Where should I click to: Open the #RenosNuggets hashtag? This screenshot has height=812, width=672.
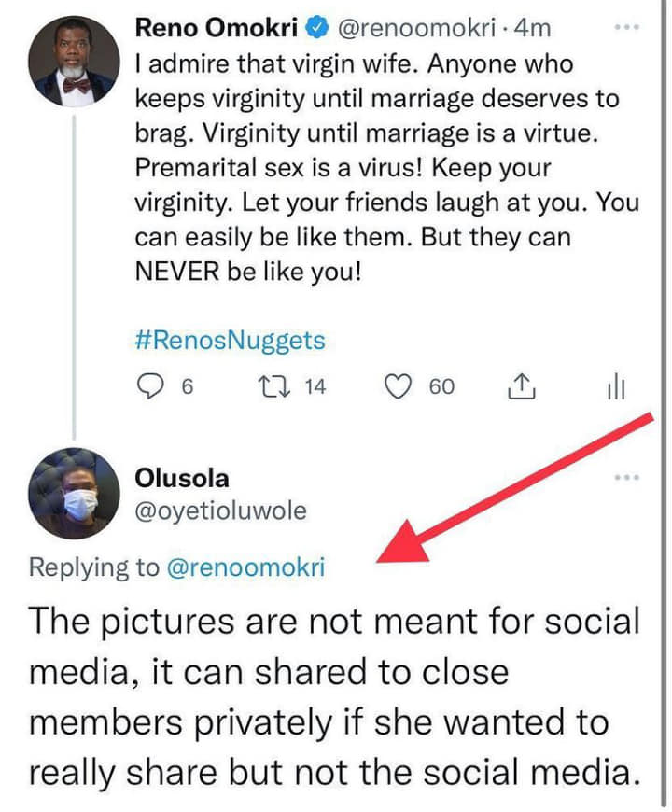tap(230, 340)
